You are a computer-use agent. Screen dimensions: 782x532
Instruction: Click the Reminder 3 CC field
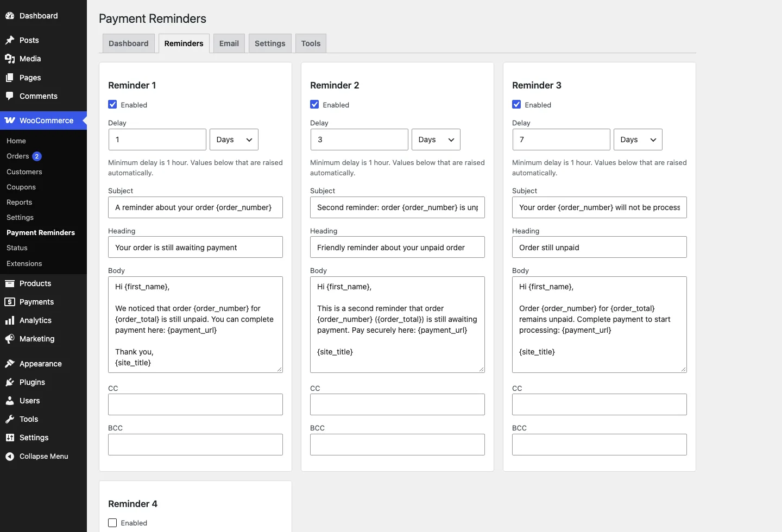[600, 404]
